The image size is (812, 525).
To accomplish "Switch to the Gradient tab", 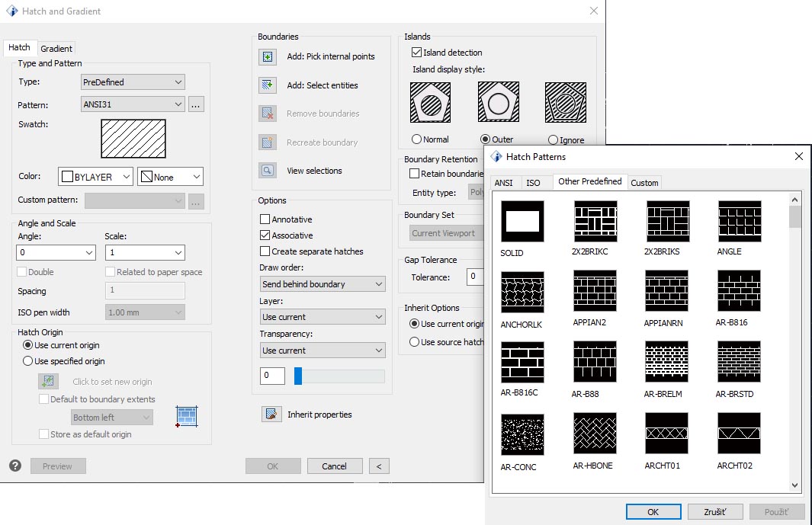I will 56,47.
